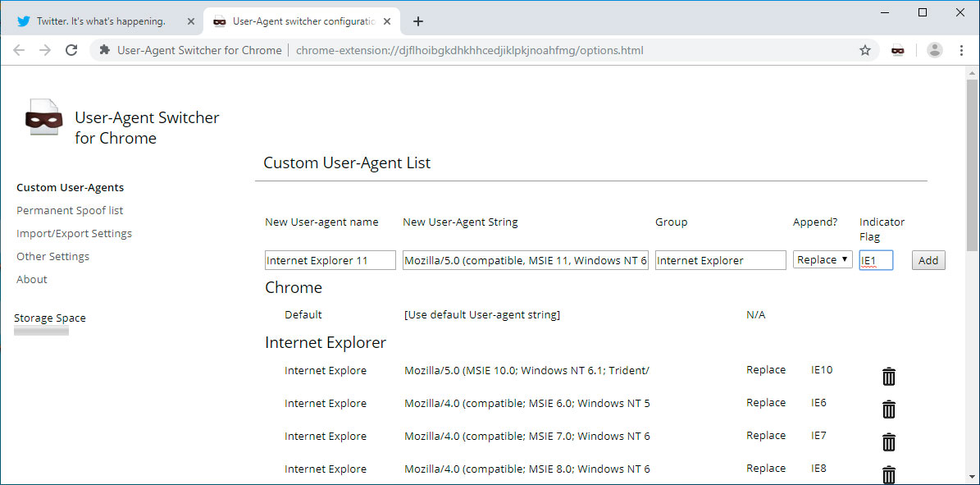Select the MSIE 8.0 user-agent string
This screenshot has height=485, width=980.
click(526, 469)
